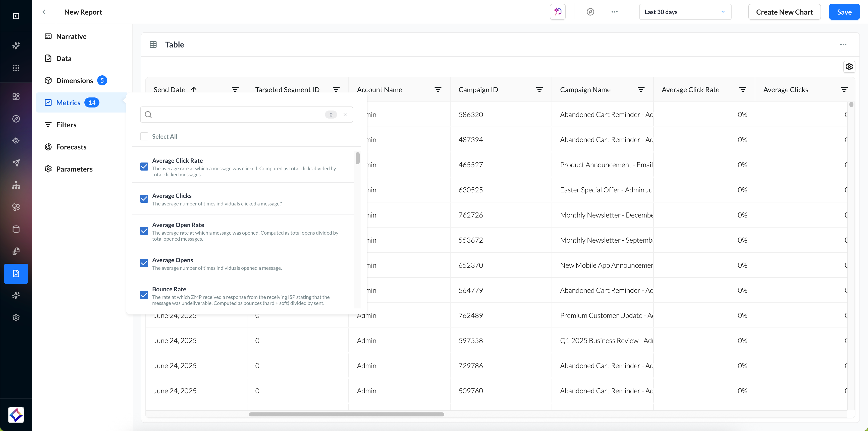Open the Dimensions section
The image size is (868, 431).
click(x=74, y=81)
